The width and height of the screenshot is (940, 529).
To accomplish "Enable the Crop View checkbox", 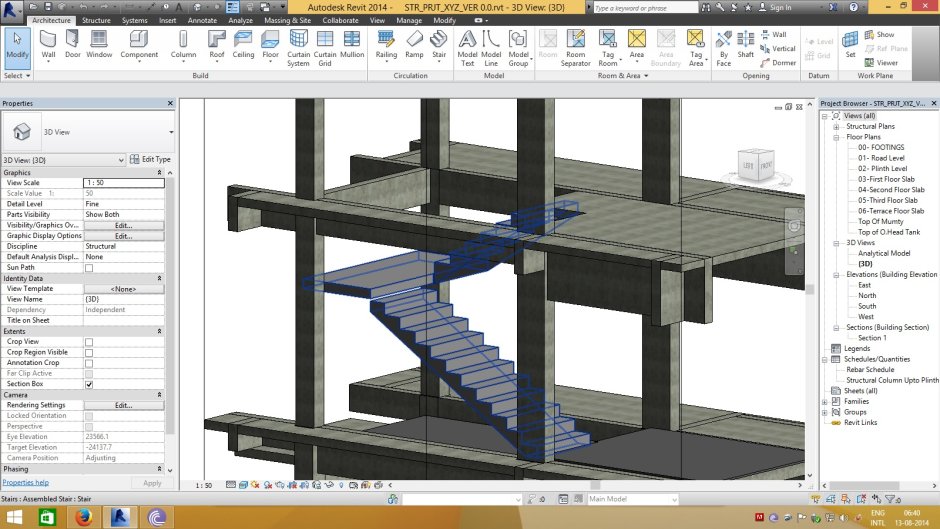I will pos(89,342).
